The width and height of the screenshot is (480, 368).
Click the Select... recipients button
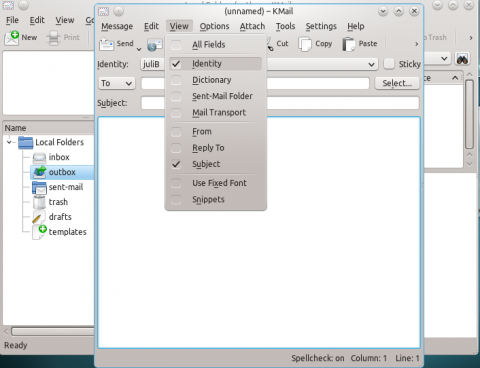pyautogui.click(x=397, y=83)
